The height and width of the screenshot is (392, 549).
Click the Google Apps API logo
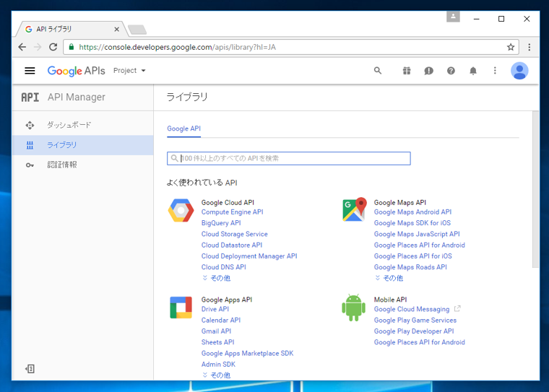(x=181, y=308)
